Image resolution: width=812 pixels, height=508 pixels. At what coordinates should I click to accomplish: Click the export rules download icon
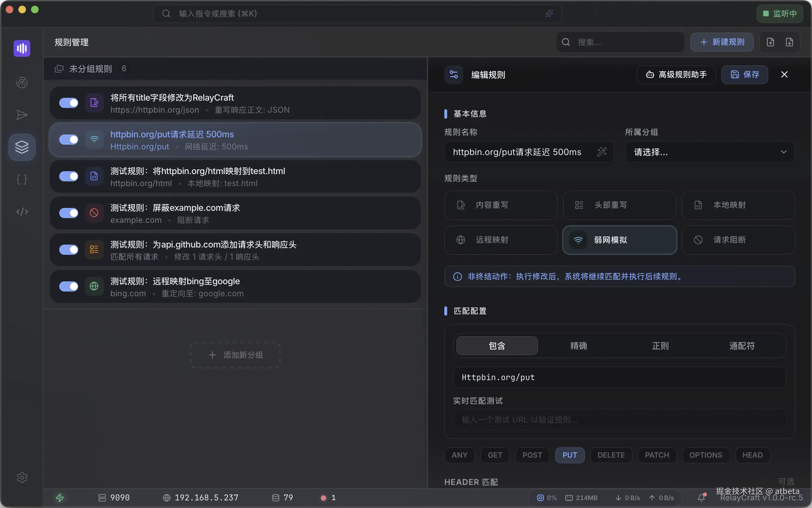(789, 42)
